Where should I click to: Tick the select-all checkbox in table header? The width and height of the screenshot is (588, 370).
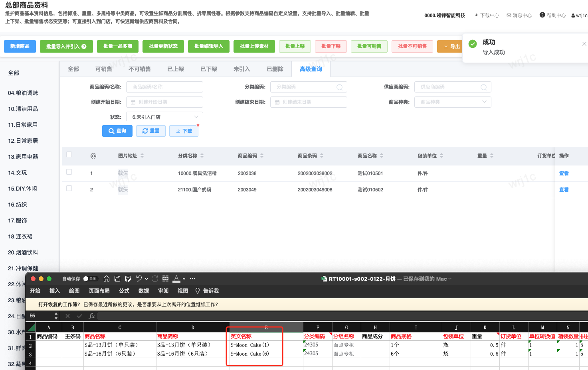pyautogui.click(x=69, y=154)
